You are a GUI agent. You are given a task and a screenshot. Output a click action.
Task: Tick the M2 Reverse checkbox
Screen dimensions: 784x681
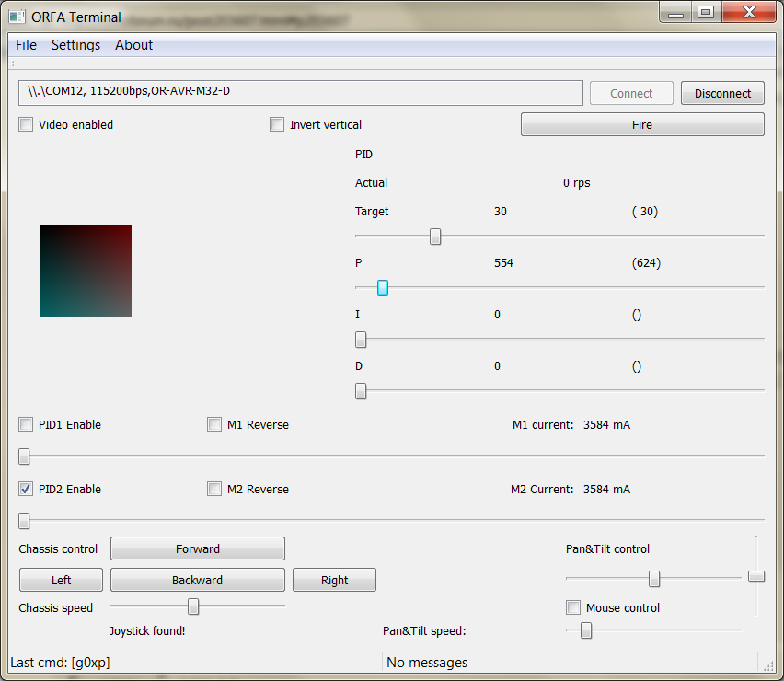point(214,490)
